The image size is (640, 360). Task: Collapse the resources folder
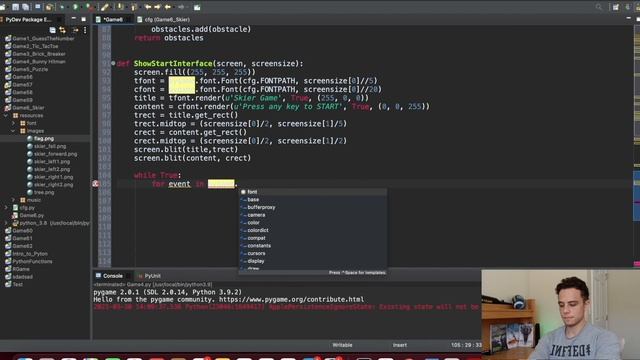(x=6, y=116)
